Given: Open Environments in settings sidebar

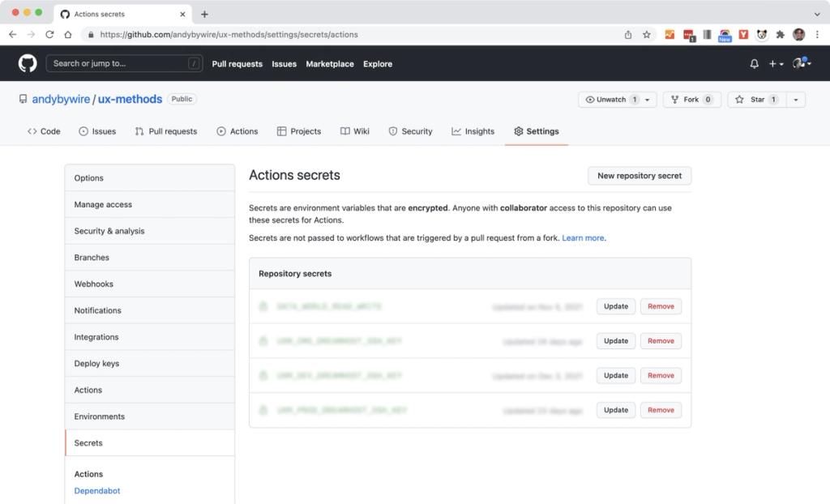Looking at the screenshot, I should [150, 416].
